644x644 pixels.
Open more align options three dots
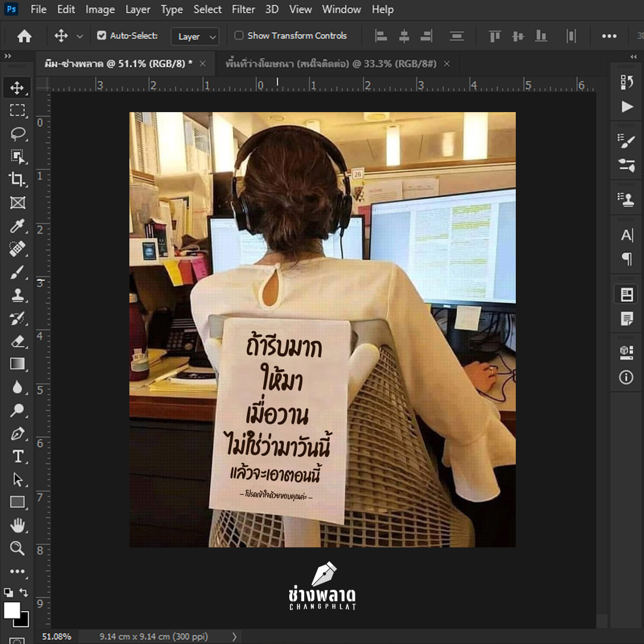[609, 36]
